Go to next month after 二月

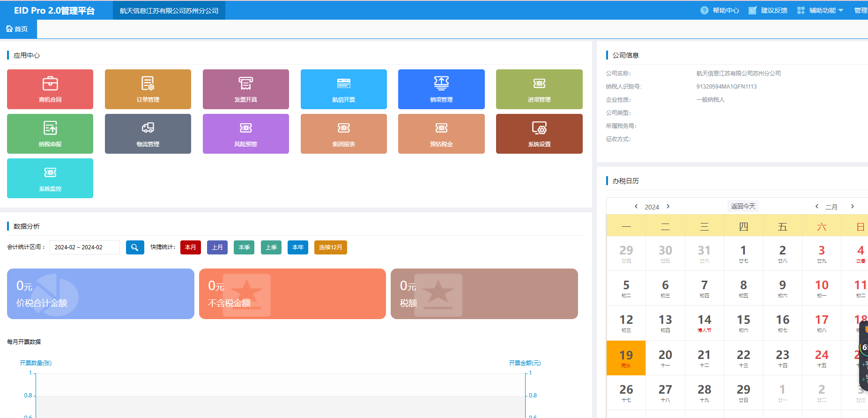tap(853, 206)
